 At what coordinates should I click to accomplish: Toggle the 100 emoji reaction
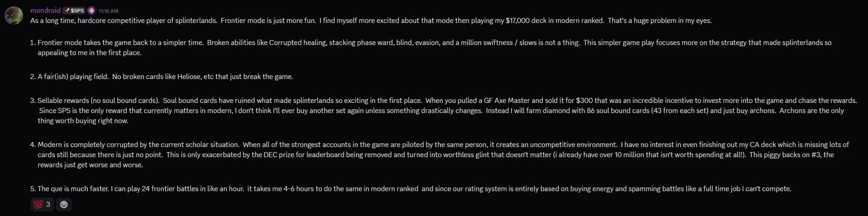(42, 205)
